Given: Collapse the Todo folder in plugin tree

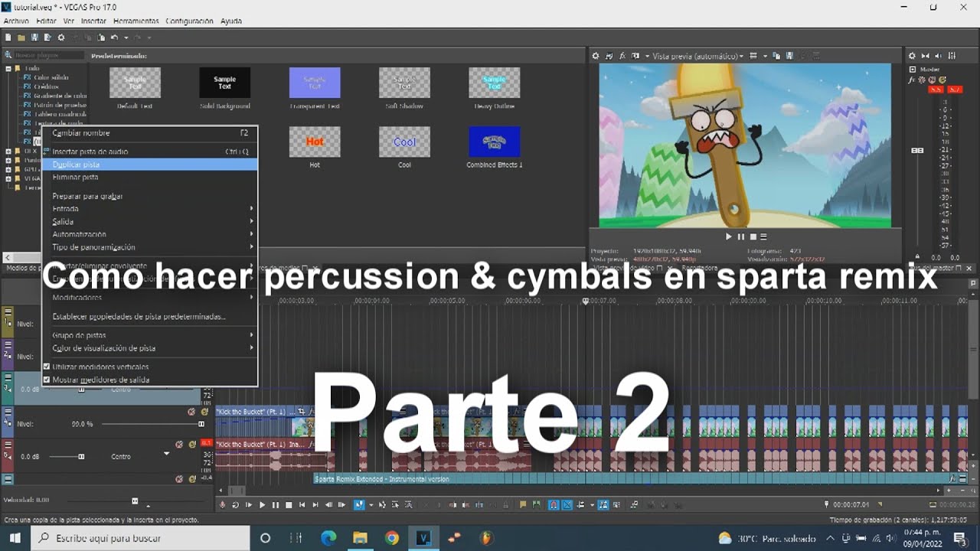Looking at the screenshot, I should pyautogui.click(x=8, y=68).
